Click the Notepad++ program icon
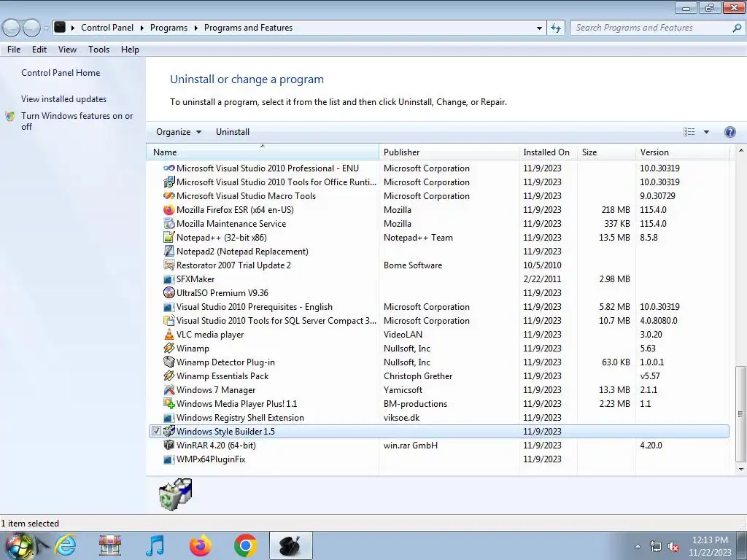 click(169, 237)
